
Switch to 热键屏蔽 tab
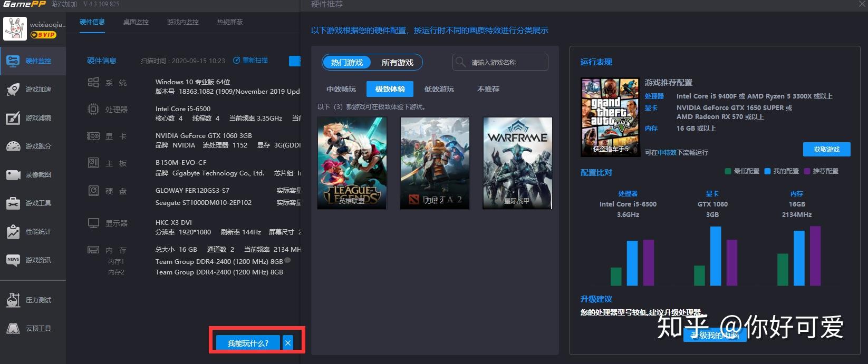point(230,22)
